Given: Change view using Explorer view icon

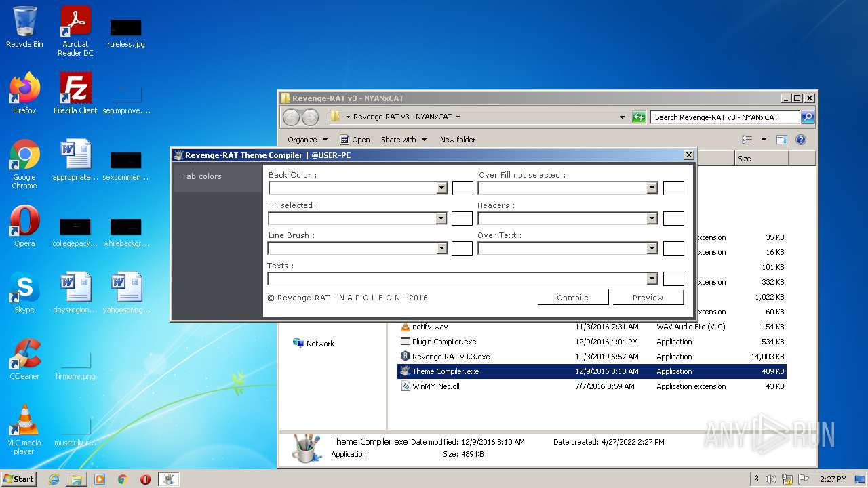Looking at the screenshot, I should (747, 140).
